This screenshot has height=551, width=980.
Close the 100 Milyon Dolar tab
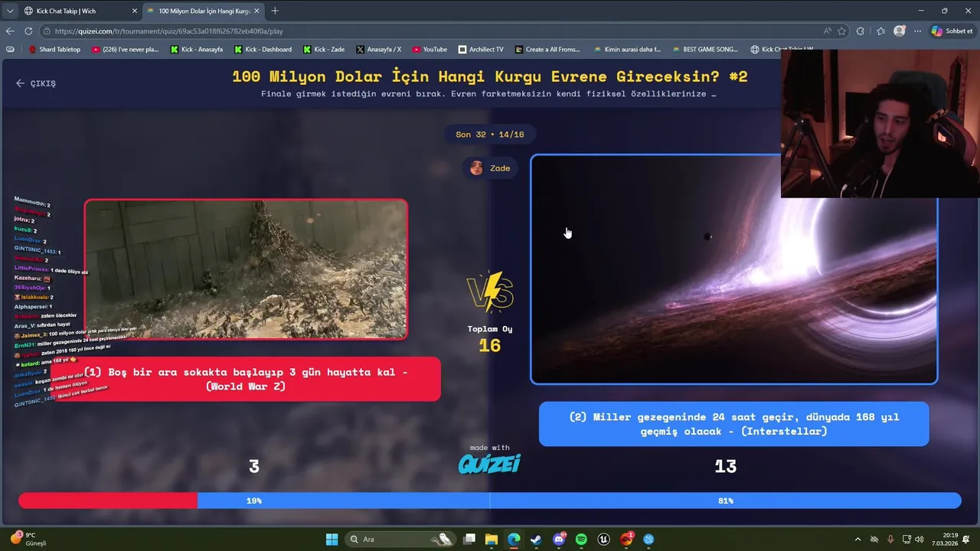click(x=256, y=11)
